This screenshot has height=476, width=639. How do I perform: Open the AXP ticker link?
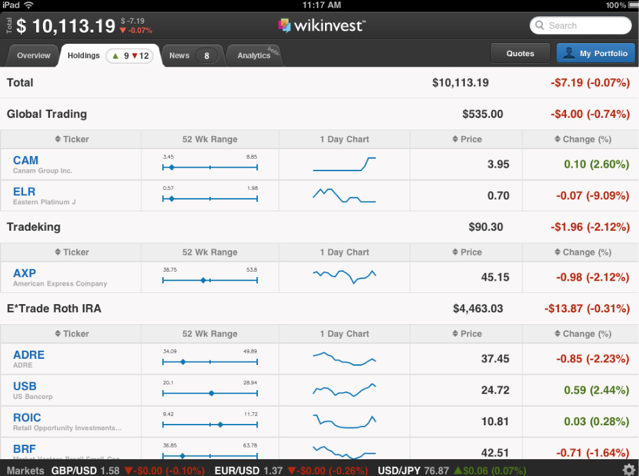click(x=24, y=273)
